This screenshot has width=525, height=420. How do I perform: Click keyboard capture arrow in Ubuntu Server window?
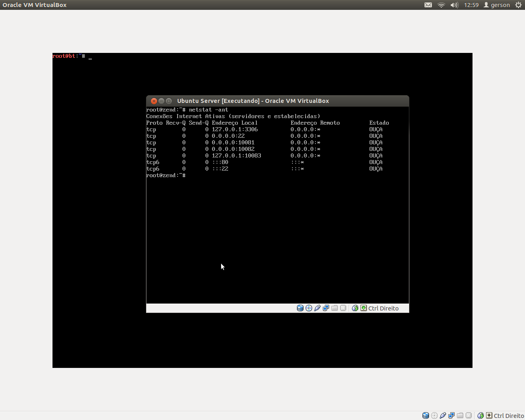(364, 308)
